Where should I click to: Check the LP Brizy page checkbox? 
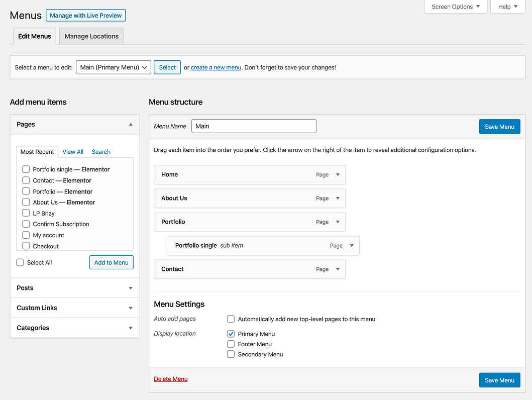[x=26, y=213]
